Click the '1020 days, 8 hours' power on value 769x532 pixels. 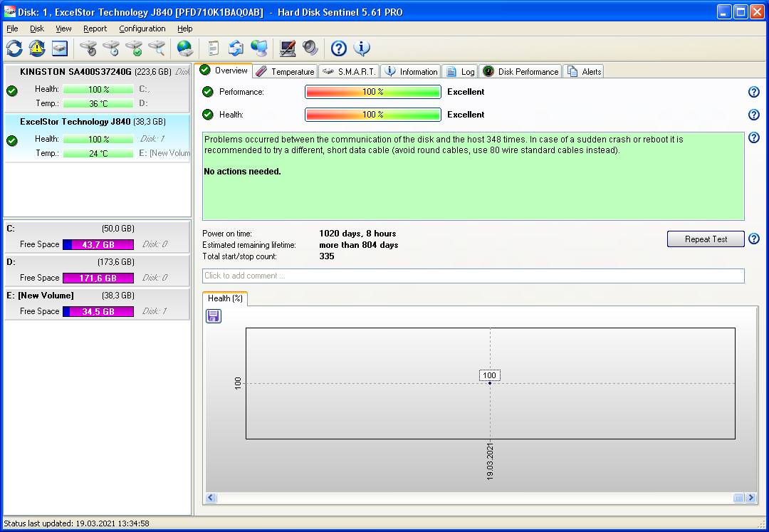357,234
